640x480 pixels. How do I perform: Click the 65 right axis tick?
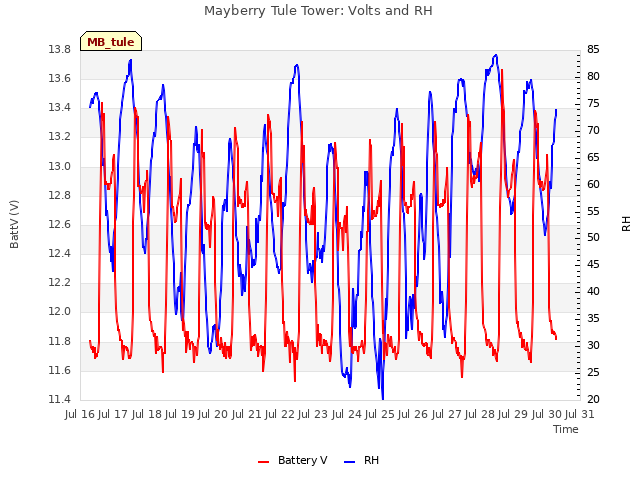pyautogui.click(x=593, y=158)
